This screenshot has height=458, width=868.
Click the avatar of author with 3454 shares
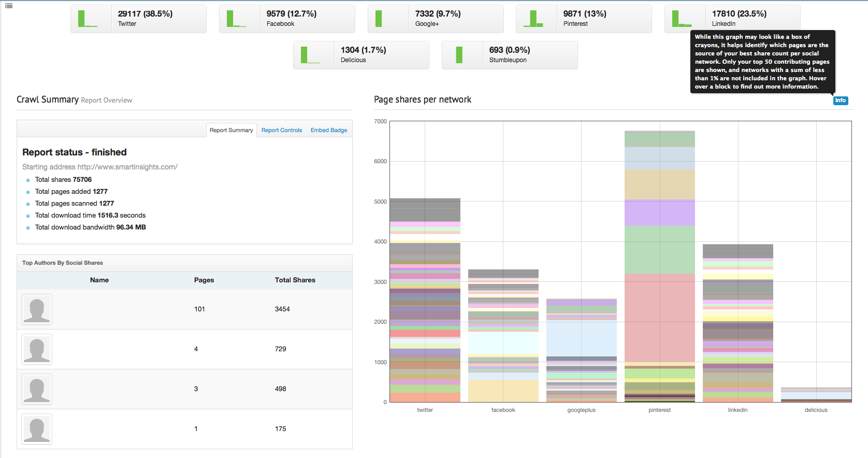click(x=37, y=309)
